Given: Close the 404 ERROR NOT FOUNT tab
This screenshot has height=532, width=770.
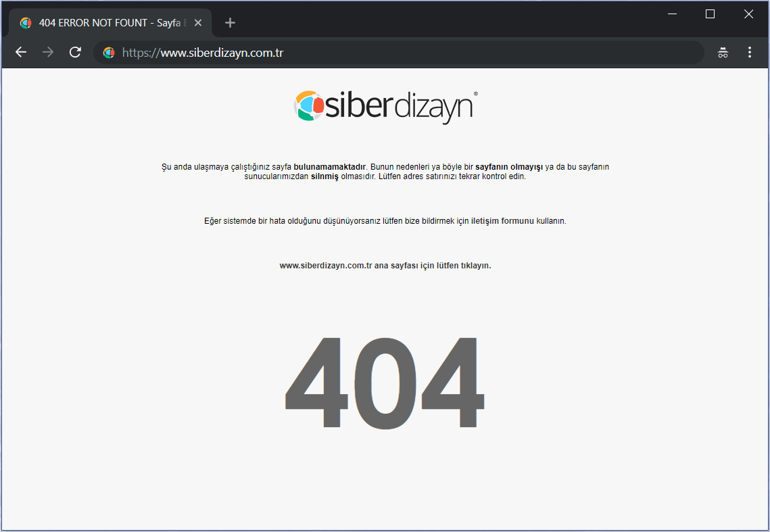Looking at the screenshot, I should point(198,23).
